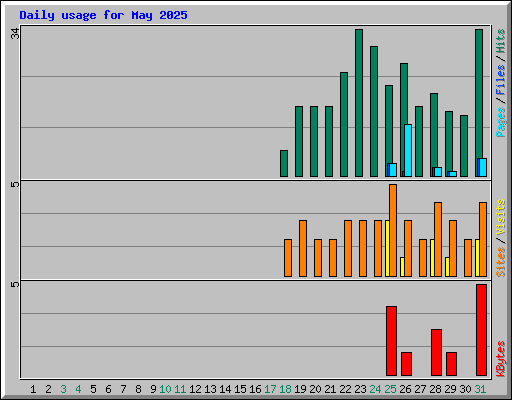Select day 31 on the x-axis
The width and height of the screenshot is (512, 400).
480,389
